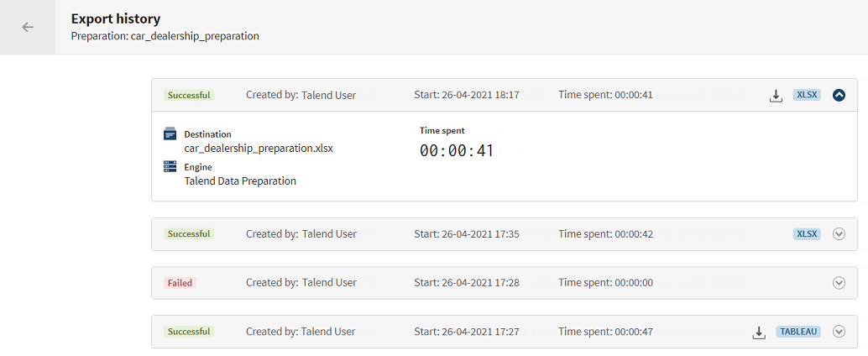The image size is (868, 356).
Task: Click the Destination icon in expanded details
Action: tap(170, 134)
